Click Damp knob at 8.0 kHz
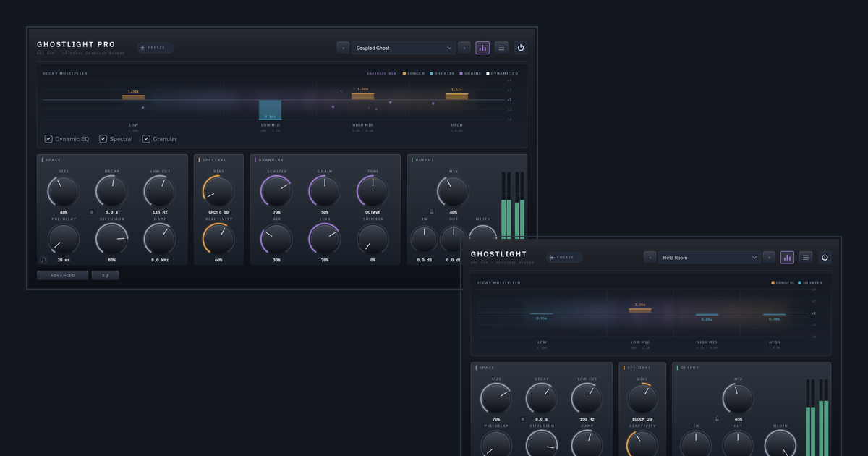868x456 pixels. click(x=160, y=239)
